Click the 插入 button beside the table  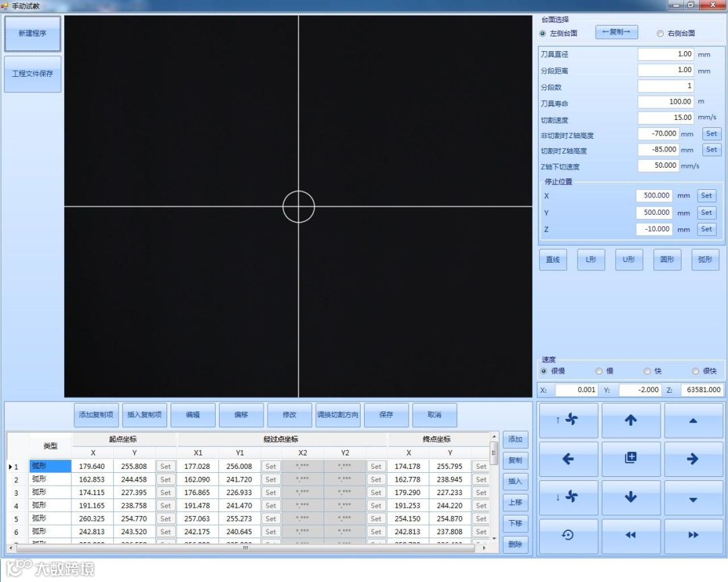[x=516, y=481]
